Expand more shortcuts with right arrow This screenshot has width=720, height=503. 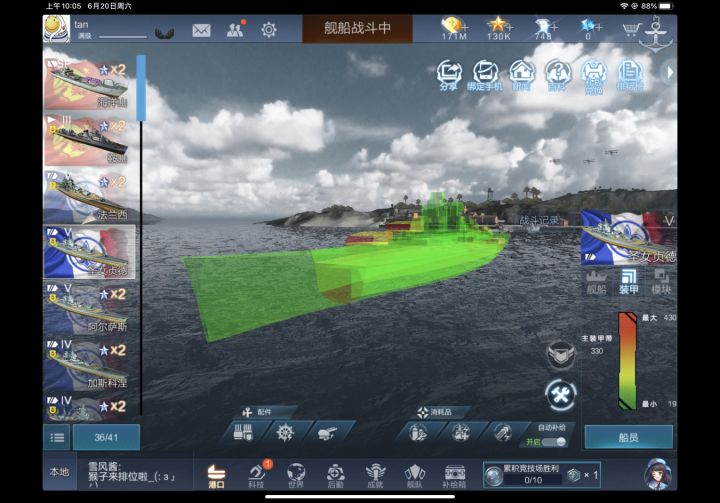coord(670,73)
